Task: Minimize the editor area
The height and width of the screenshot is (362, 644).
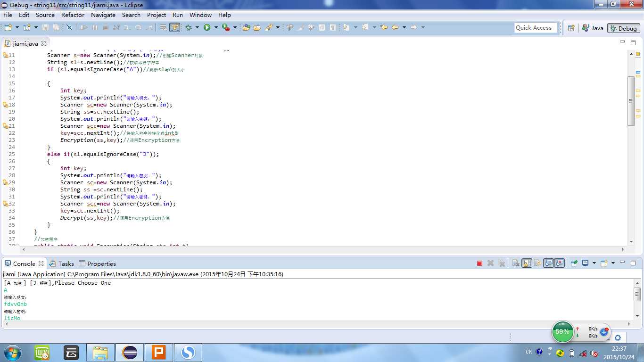Action: coord(622,42)
